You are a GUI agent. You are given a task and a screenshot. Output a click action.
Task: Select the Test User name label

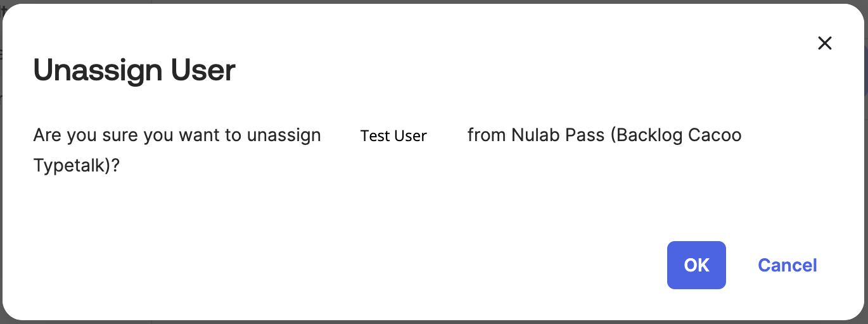tap(393, 136)
